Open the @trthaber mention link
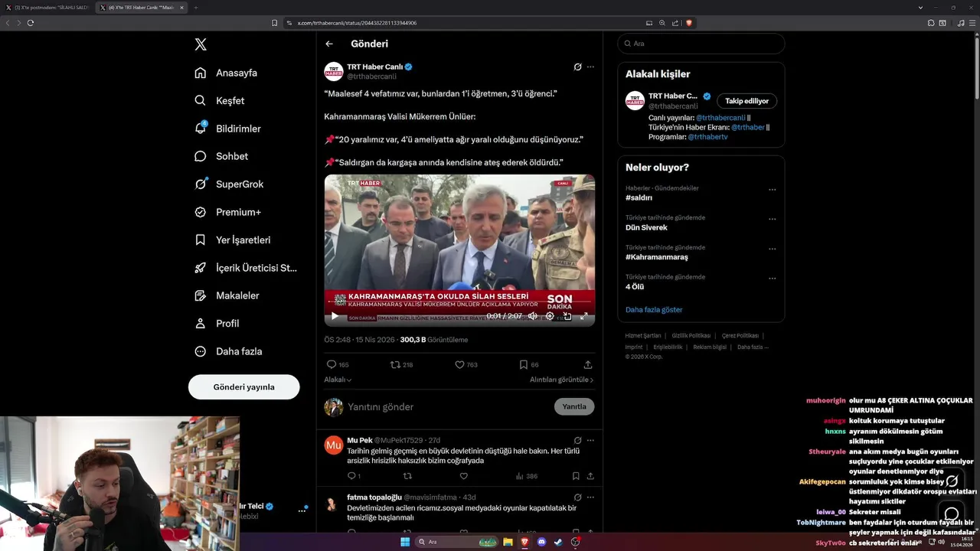The image size is (980, 551). (748, 127)
